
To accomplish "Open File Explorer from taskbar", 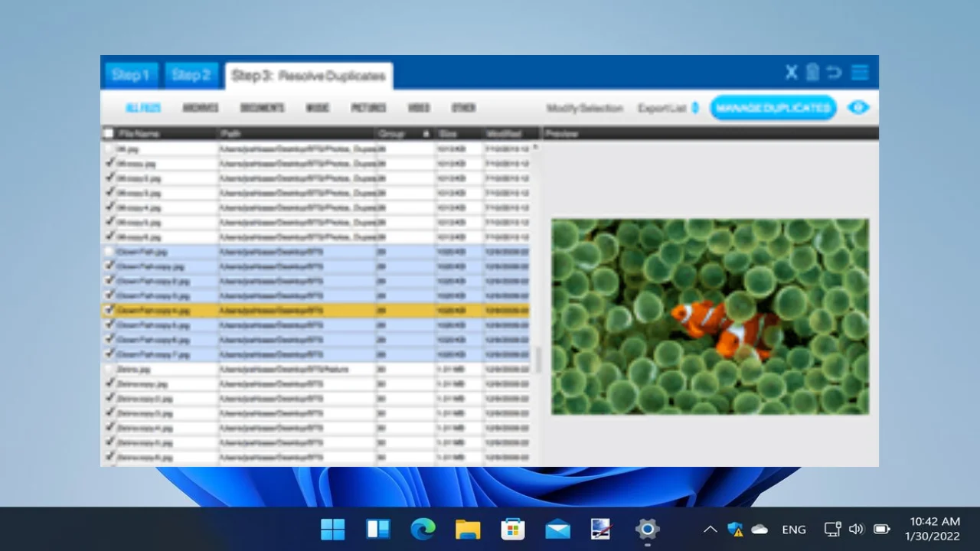I will pos(468,529).
